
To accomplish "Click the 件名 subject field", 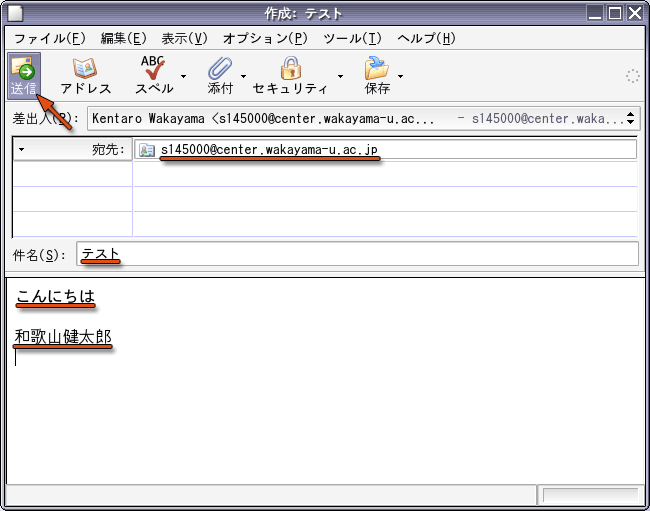I will coord(357,254).
